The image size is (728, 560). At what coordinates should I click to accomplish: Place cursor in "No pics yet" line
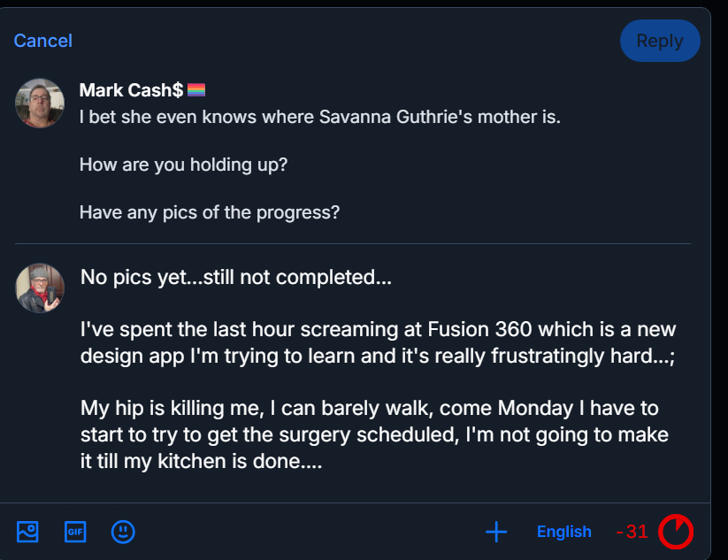point(235,277)
